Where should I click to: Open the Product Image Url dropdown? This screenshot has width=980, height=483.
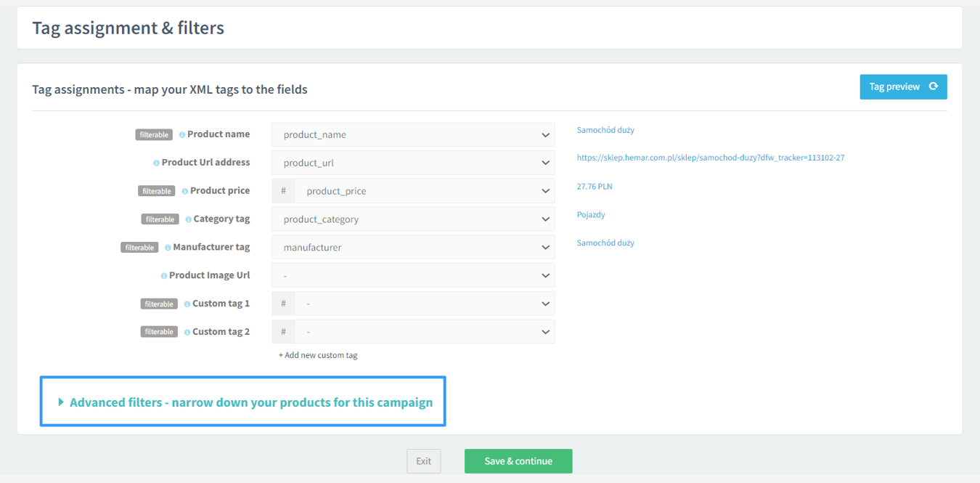coord(412,275)
